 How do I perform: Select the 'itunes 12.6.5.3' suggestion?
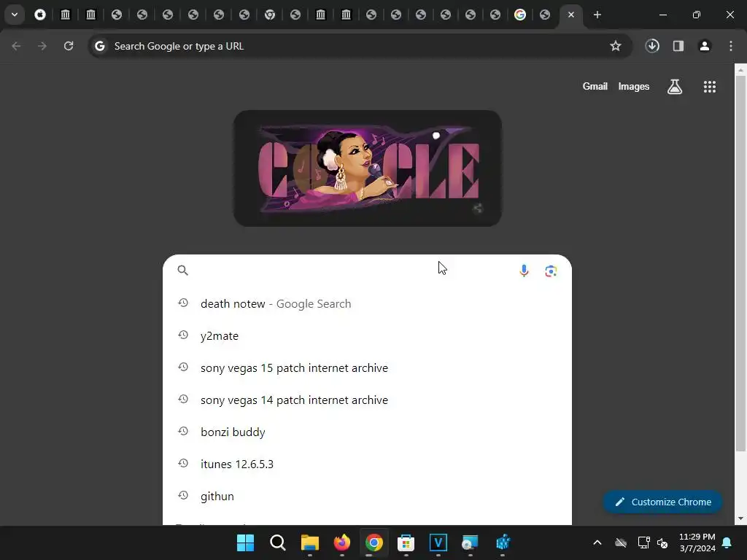pyautogui.click(x=368, y=464)
